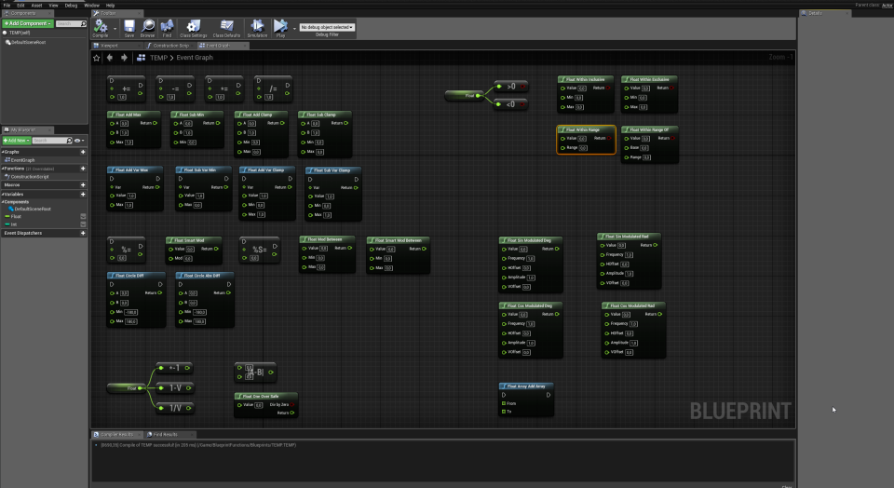Open the File menu
Viewport: 894px width, 488px height.
coord(7,5)
